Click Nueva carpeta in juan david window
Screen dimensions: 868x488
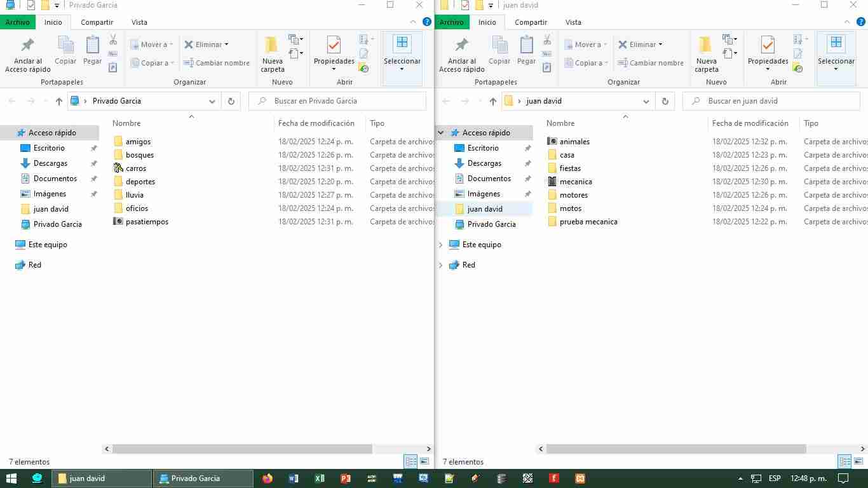tap(707, 55)
